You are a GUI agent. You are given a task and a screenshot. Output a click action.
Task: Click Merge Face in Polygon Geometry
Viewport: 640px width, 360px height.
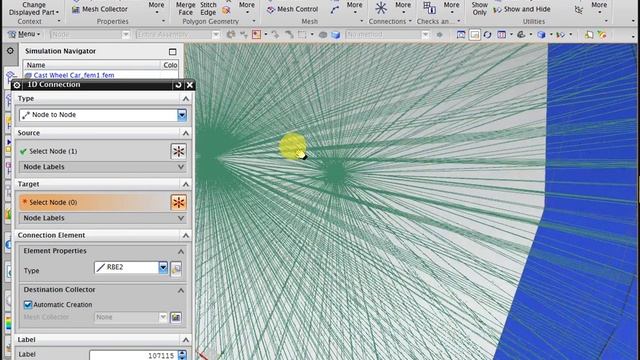185,8
